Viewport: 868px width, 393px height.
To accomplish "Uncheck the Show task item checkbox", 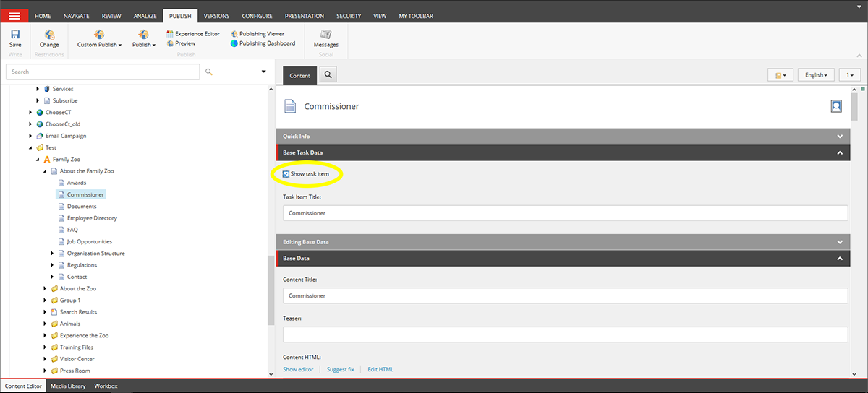I will 286,174.
